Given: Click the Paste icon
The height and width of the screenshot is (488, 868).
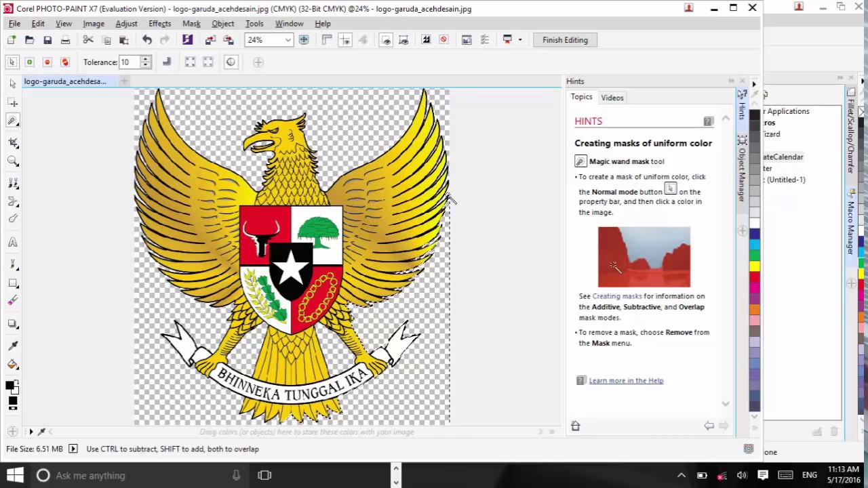Looking at the screenshot, I should tap(124, 40).
